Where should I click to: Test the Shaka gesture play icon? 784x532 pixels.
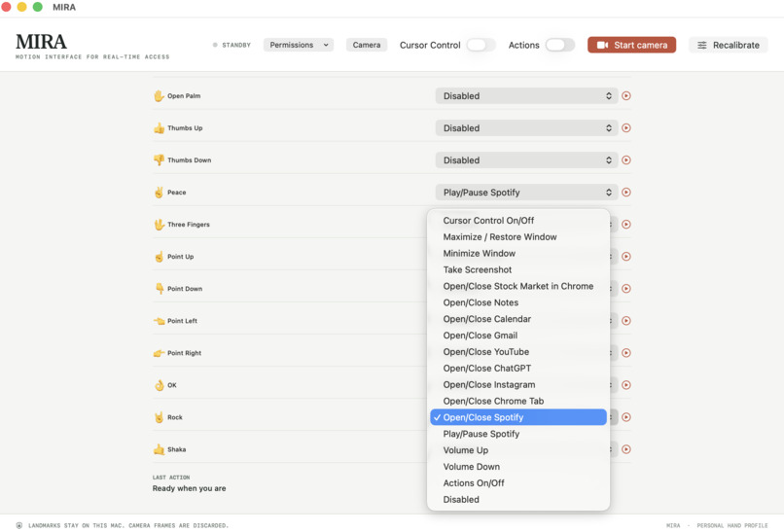(x=626, y=449)
